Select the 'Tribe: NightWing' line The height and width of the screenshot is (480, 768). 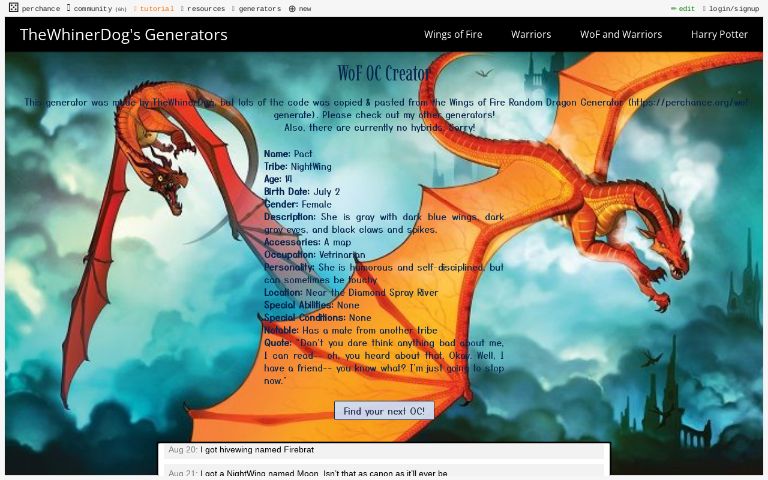pyautogui.click(x=298, y=167)
